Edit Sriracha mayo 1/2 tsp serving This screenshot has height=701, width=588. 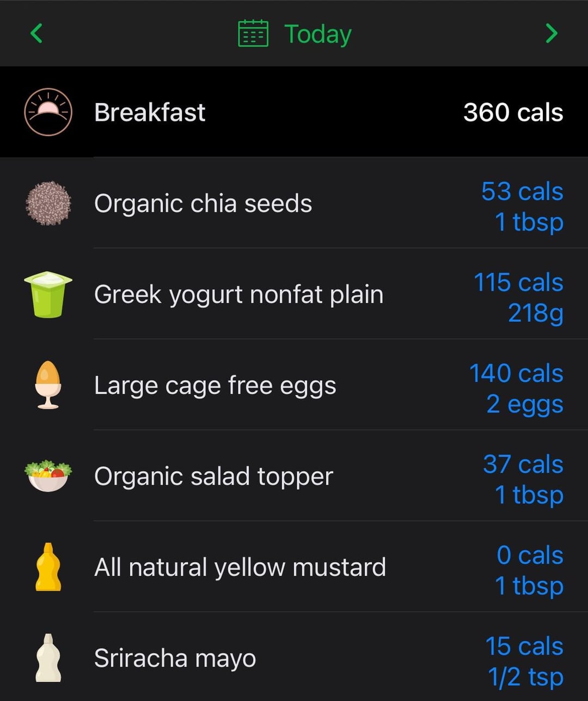[525, 677]
